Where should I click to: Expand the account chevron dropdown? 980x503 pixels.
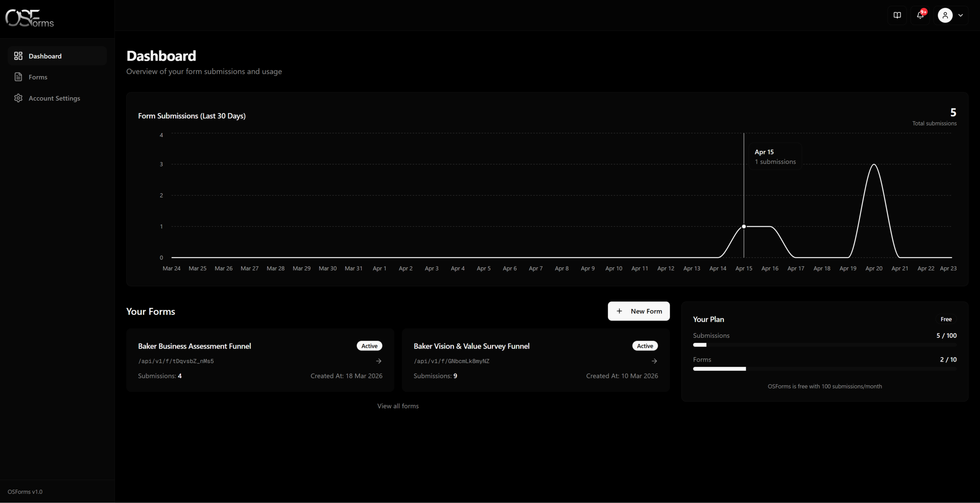(960, 15)
